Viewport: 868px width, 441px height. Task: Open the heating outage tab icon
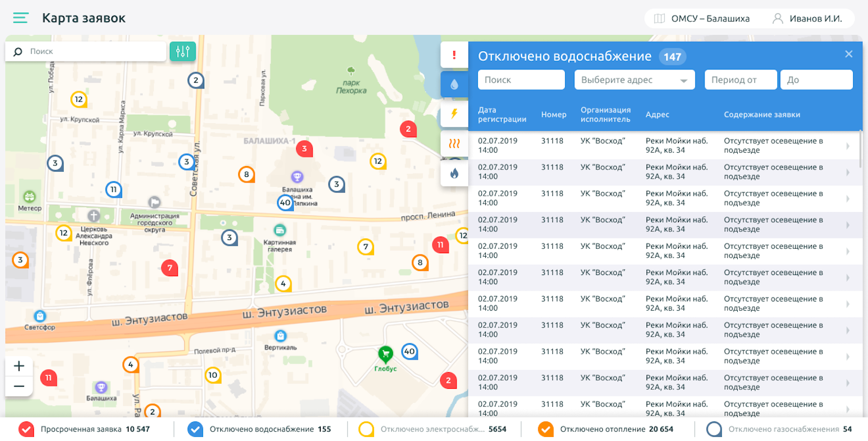(454, 144)
